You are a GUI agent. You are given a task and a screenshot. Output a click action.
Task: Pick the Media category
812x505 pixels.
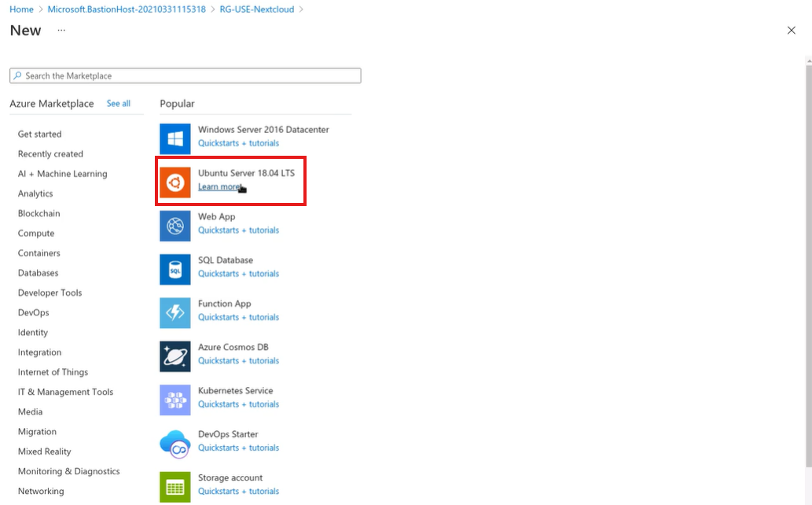click(x=30, y=411)
